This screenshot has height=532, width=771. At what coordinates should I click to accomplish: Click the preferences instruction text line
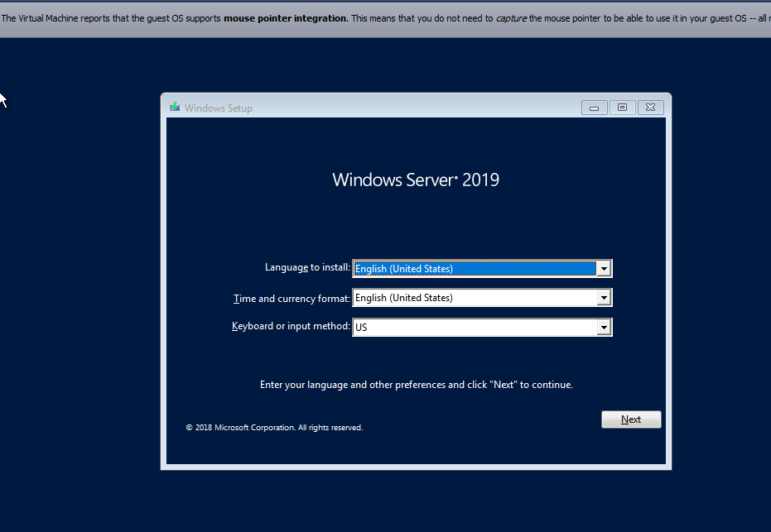click(x=416, y=384)
